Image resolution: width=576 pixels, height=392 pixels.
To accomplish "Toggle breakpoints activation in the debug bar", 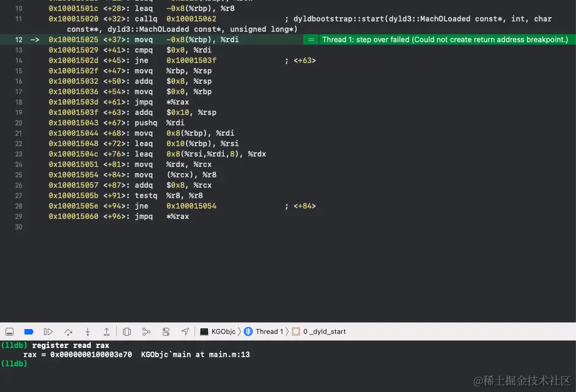I will tap(29, 331).
